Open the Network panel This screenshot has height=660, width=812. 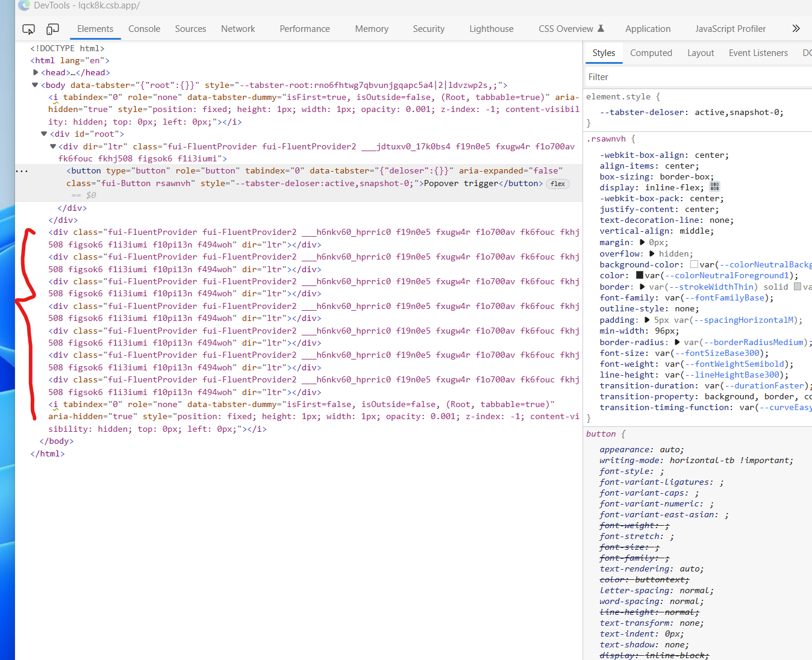[x=237, y=28]
